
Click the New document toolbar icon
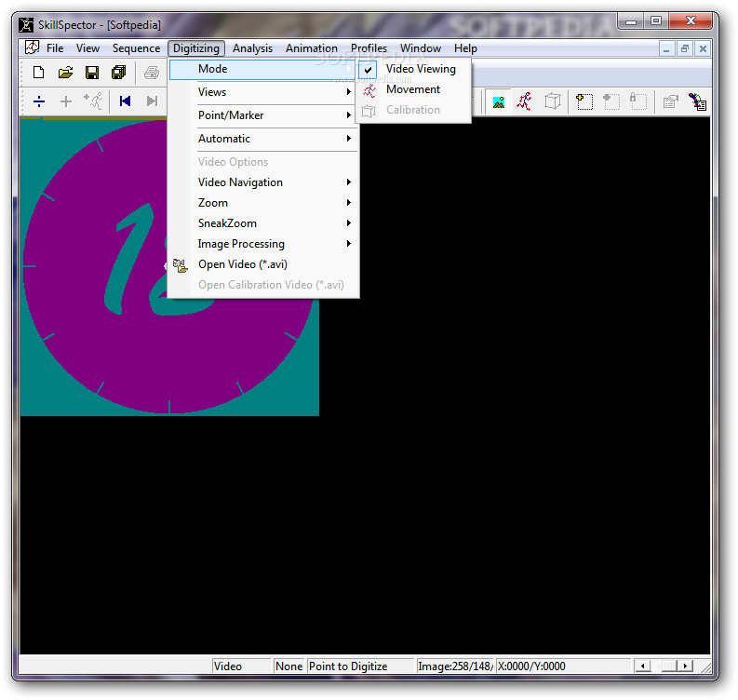(38, 73)
